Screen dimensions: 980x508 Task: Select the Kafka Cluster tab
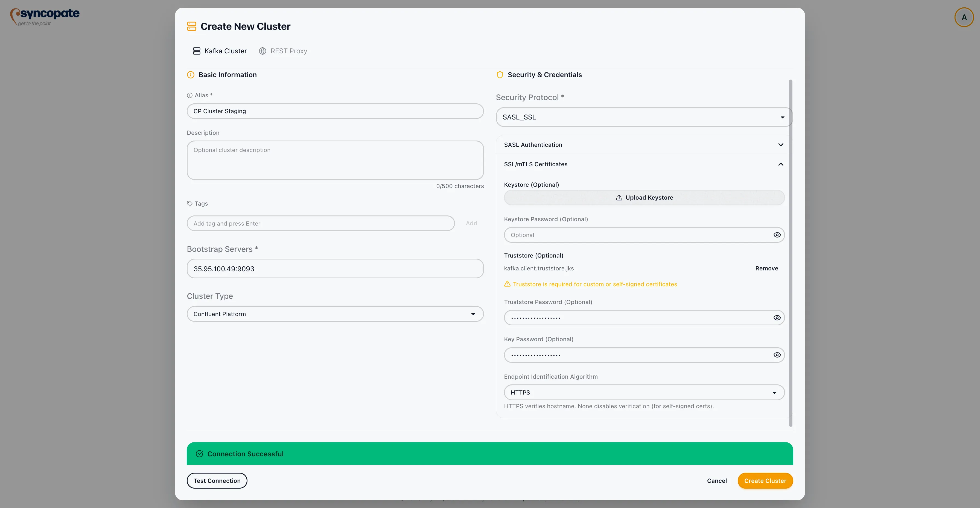click(x=220, y=51)
